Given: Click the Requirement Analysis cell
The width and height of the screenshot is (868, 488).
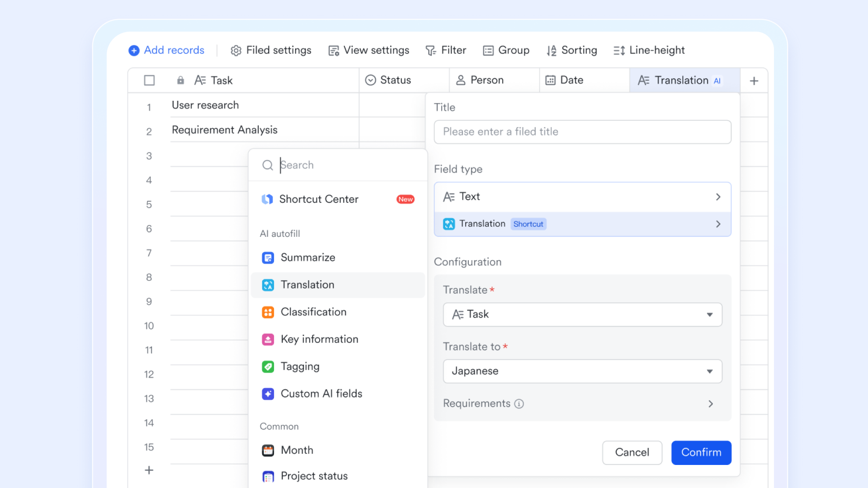Looking at the screenshot, I should coord(264,130).
